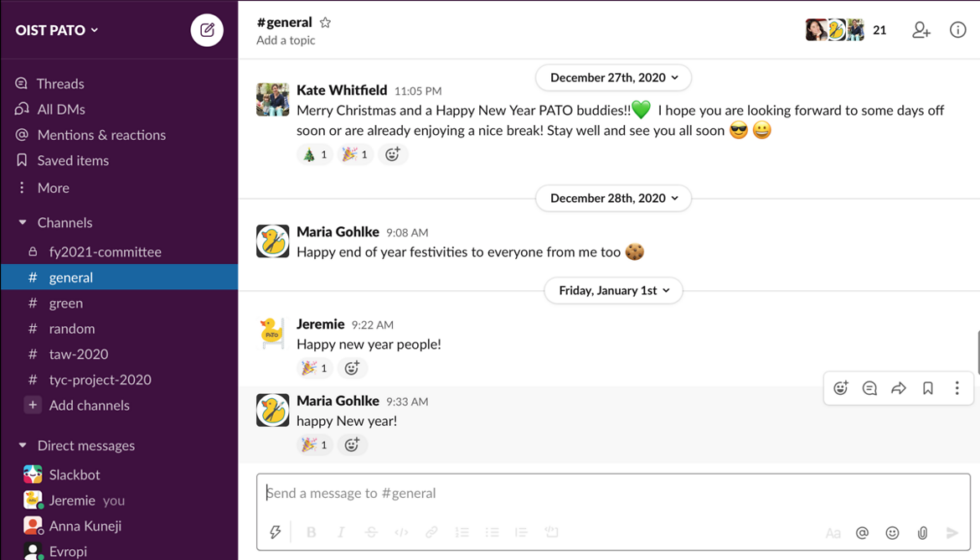
Task: Click Add channels
Action: [x=89, y=406]
